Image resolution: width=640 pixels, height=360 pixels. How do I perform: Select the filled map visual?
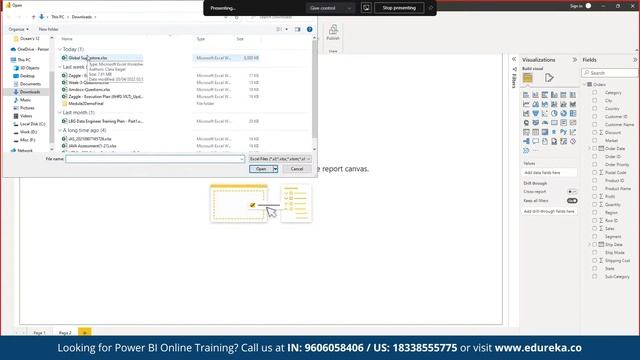(536, 122)
